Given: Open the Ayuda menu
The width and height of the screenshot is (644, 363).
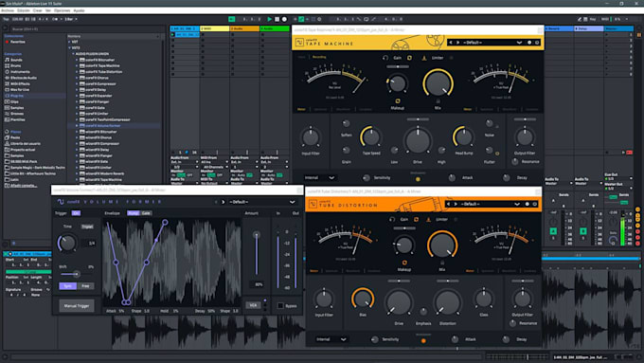Looking at the screenshot, I should click(79, 10).
